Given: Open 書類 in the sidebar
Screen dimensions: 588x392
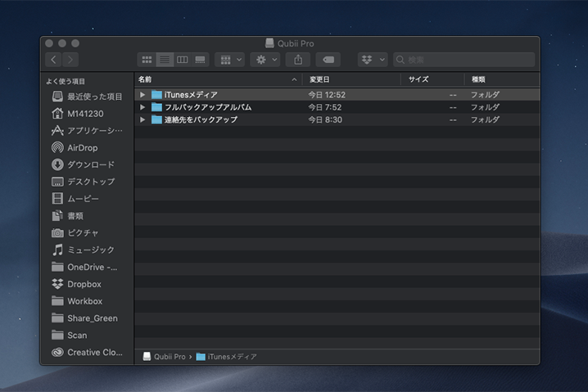Looking at the screenshot, I should pyautogui.click(x=67, y=216).
